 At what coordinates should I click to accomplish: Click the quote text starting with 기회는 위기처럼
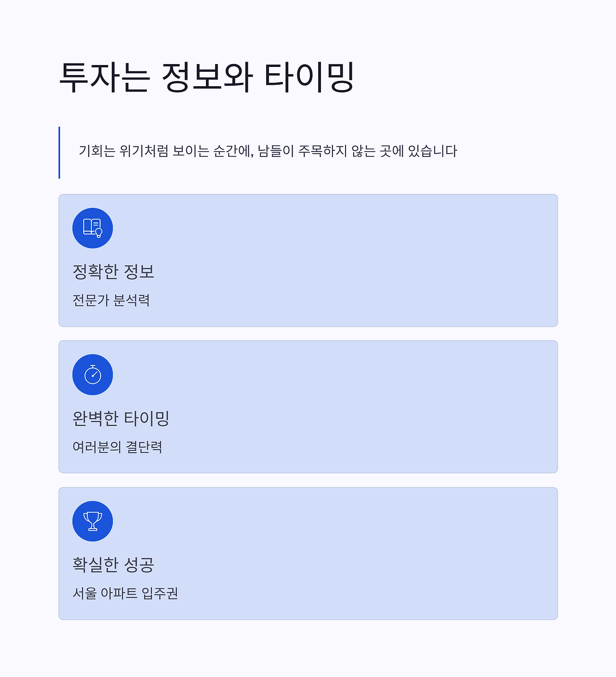point(268,151)
